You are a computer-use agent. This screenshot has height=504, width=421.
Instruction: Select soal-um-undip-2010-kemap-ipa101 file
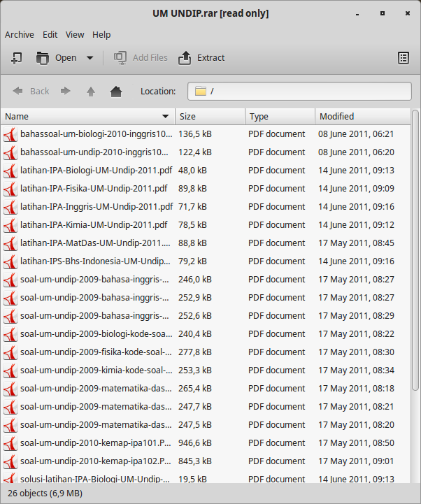(206, 443)
